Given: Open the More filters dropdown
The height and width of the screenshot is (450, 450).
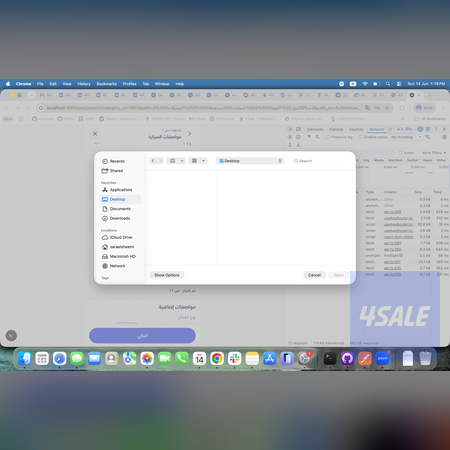Looking at the screenshot, I should 434,153.
